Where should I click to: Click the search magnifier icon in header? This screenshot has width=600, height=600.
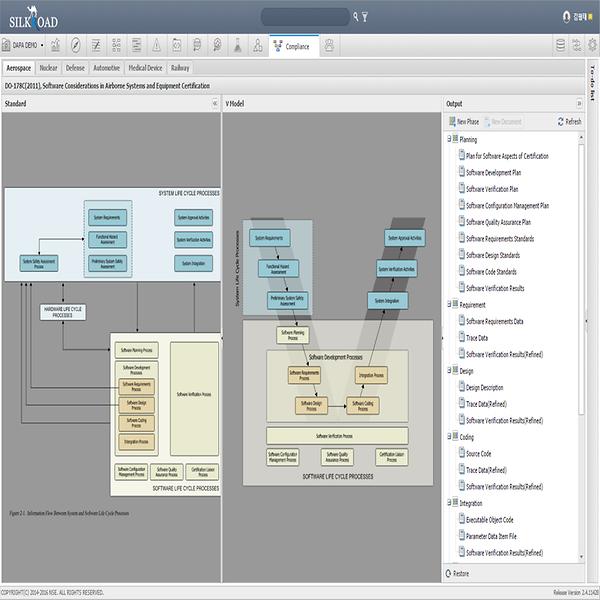(x=356, y=16)
